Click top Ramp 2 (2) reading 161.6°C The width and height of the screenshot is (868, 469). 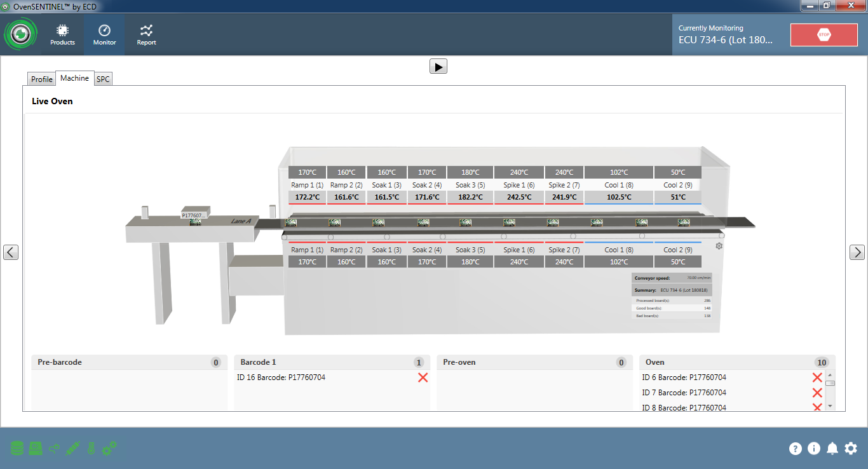346,197
